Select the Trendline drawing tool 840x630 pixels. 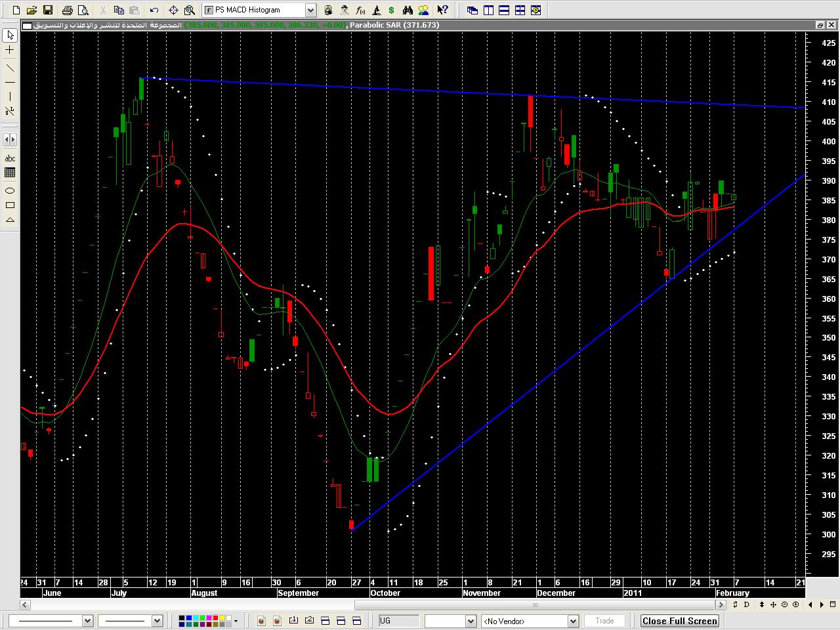[x=10, y=67]
